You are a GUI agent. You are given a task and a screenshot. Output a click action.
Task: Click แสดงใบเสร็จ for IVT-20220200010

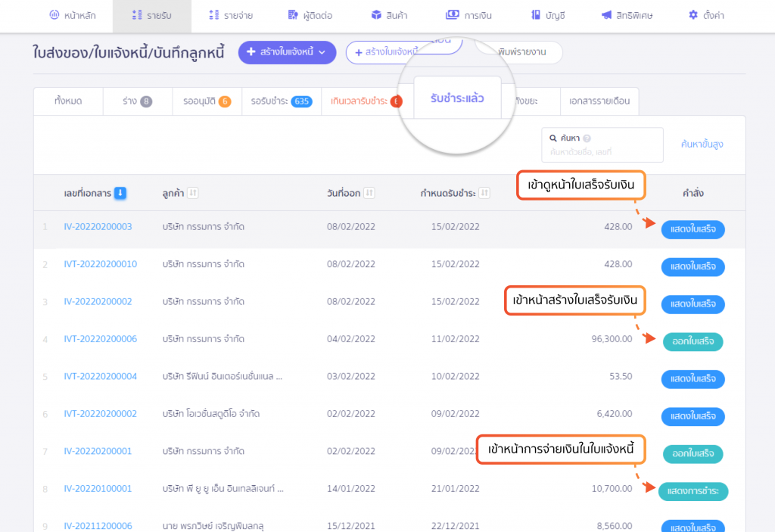[693, 267]
